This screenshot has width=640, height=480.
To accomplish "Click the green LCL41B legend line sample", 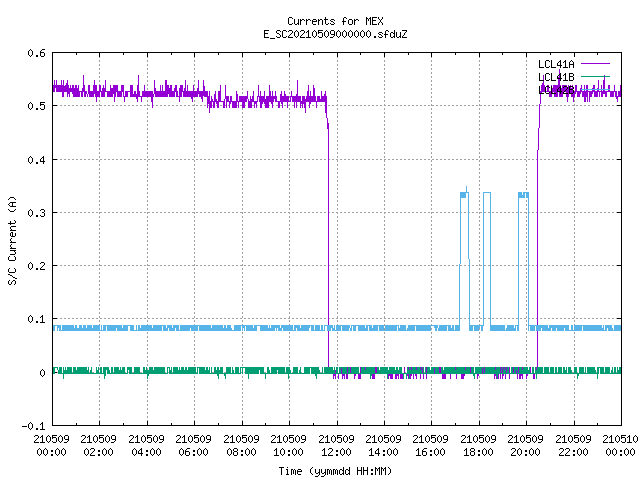I will click(x=595, y=77).
